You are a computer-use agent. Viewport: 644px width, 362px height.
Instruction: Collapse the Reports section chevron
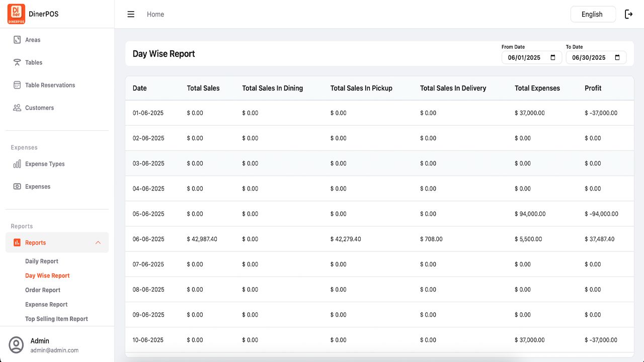point(98,243)
